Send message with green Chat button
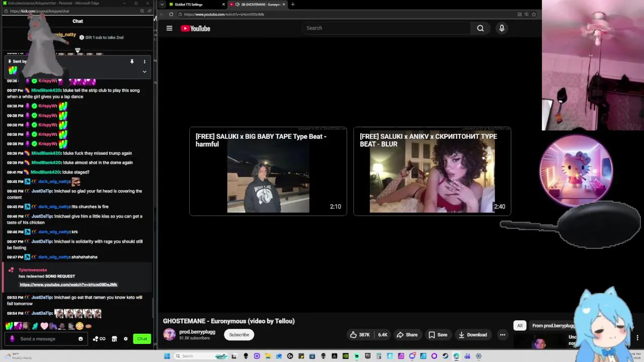This screenshot has height=362, width=644. (x=142, y=339)
